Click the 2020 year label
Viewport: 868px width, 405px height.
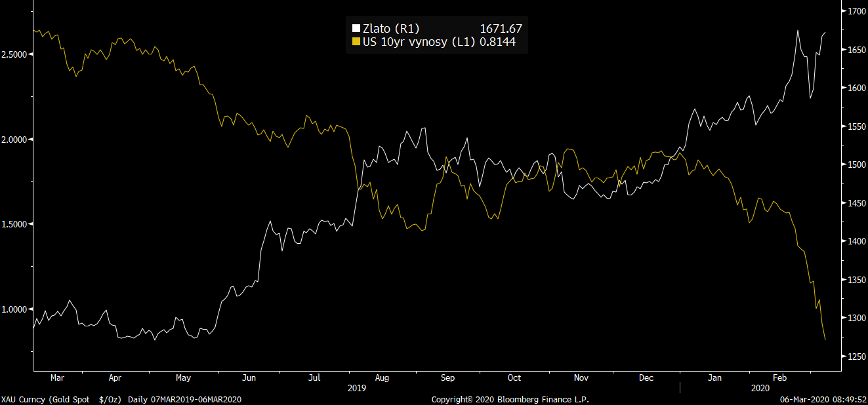pyautogui.click(x=760, y=388)
